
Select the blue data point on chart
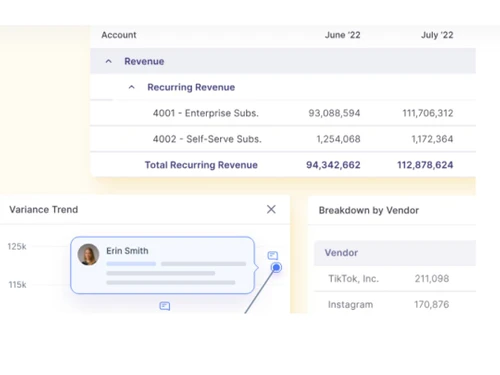276,267
